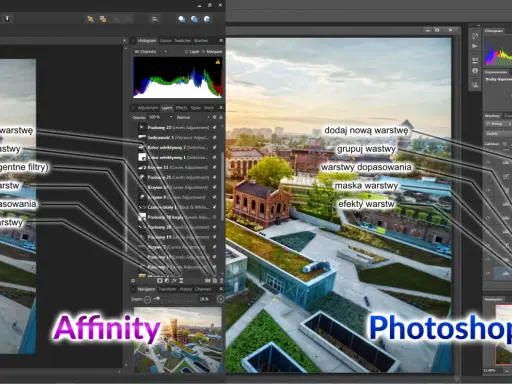Switch to Channels tab beside Navigator
Image resolution: width=512 pixels, height=384 pixels.
coord(203,289)
